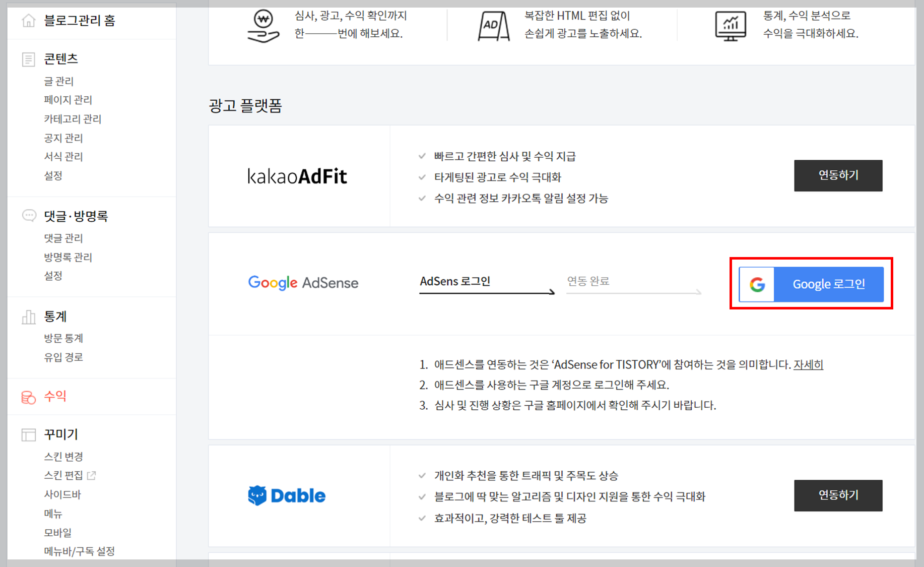This screenshot has width=924, height=567.
Task: Open the 통계 menu heading
Action: click(55, 317)
